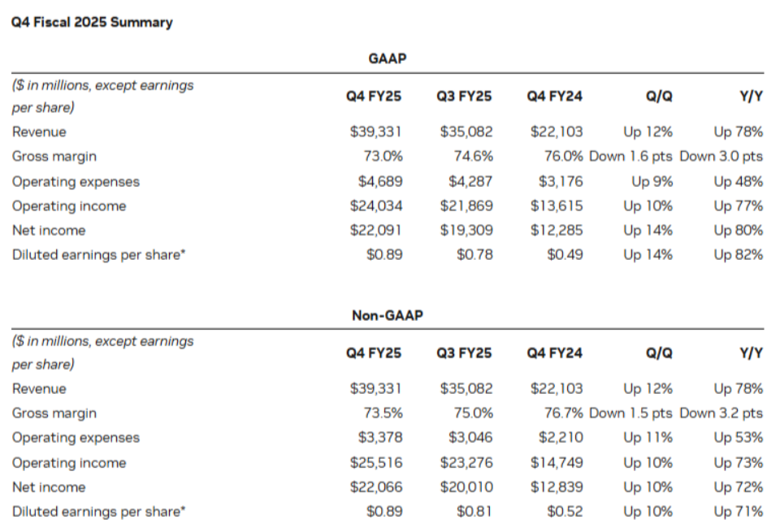
Task: Click the Q4 Fiscal 2025 Summary heading
Action: coord(92,23)
